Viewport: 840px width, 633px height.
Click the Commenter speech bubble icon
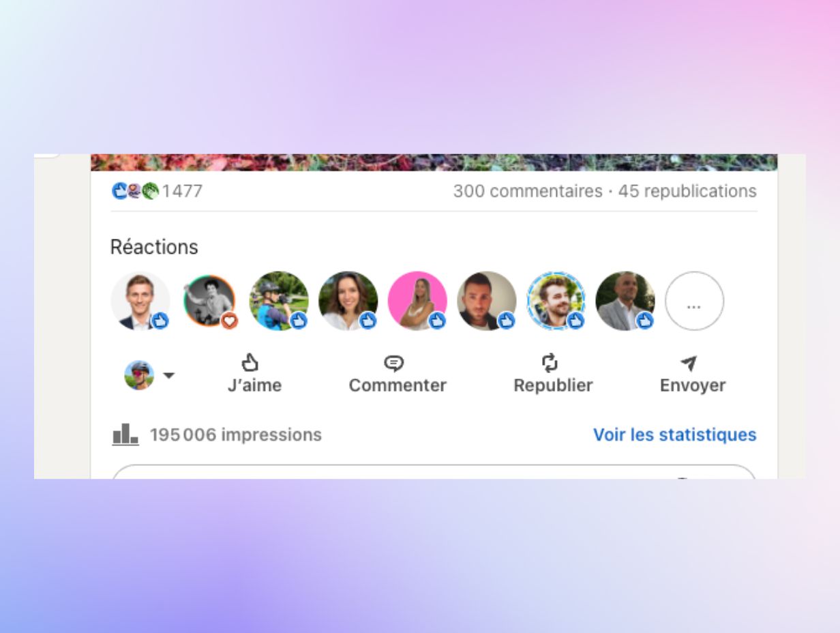394,363
